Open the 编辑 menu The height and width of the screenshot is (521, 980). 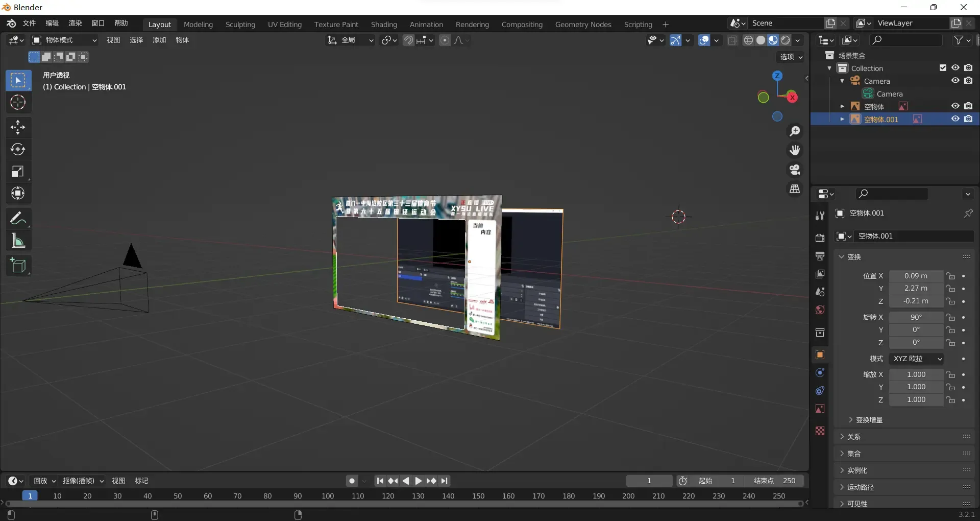click(x=52, y=23)
